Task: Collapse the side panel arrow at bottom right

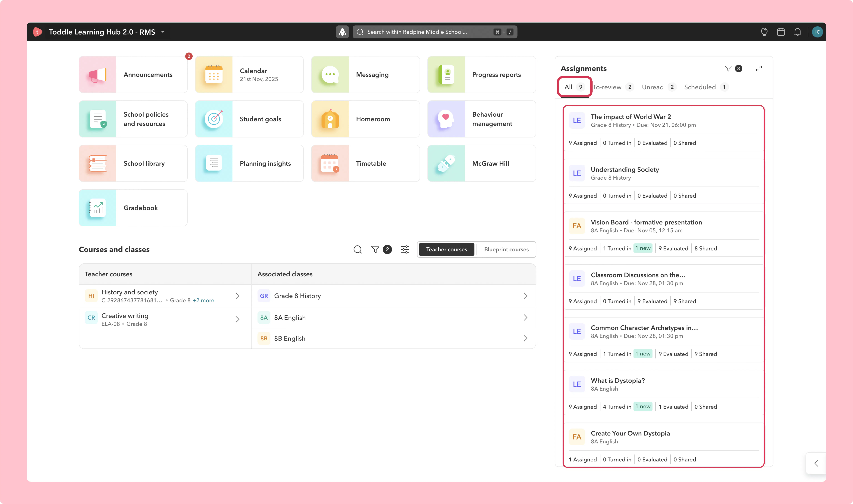Action: tap(816, 463)
